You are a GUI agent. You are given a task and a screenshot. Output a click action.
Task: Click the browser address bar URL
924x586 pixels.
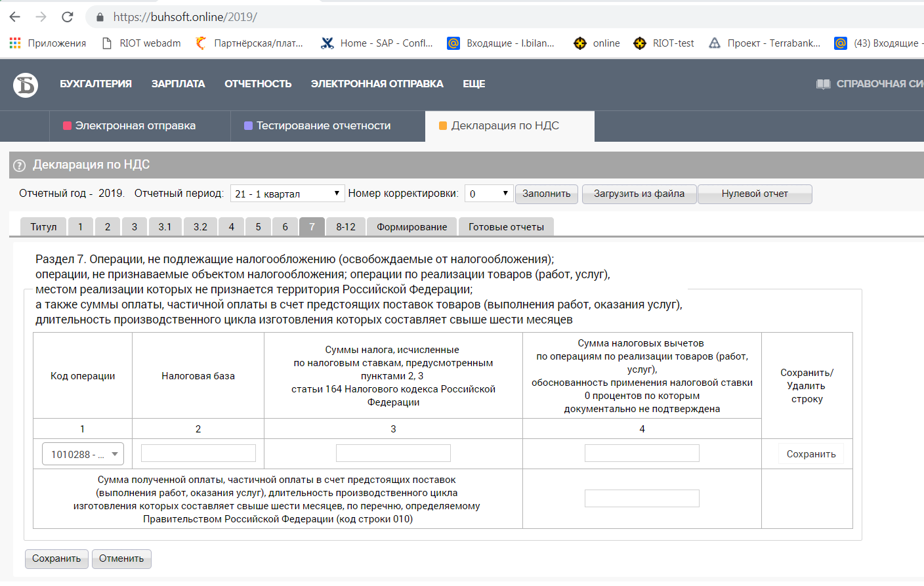click(x=185, y=17)
